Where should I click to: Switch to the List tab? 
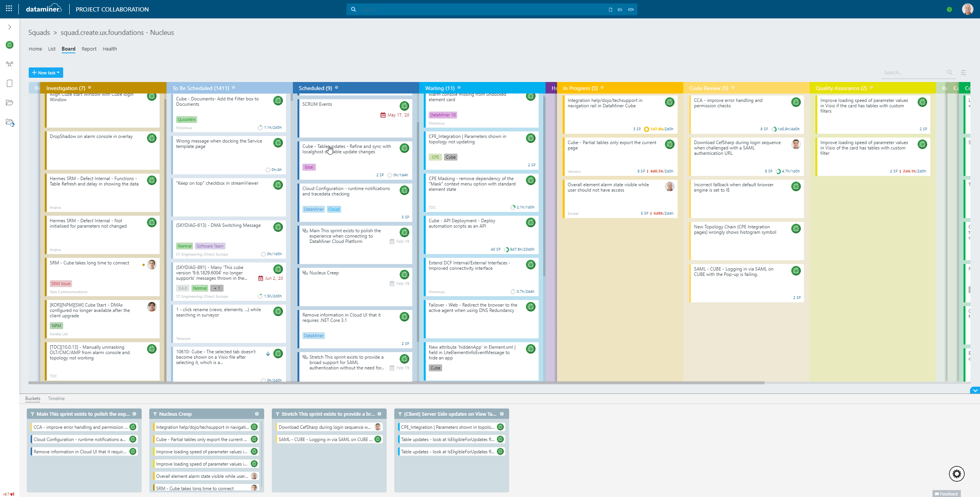(x=52, y=49)
